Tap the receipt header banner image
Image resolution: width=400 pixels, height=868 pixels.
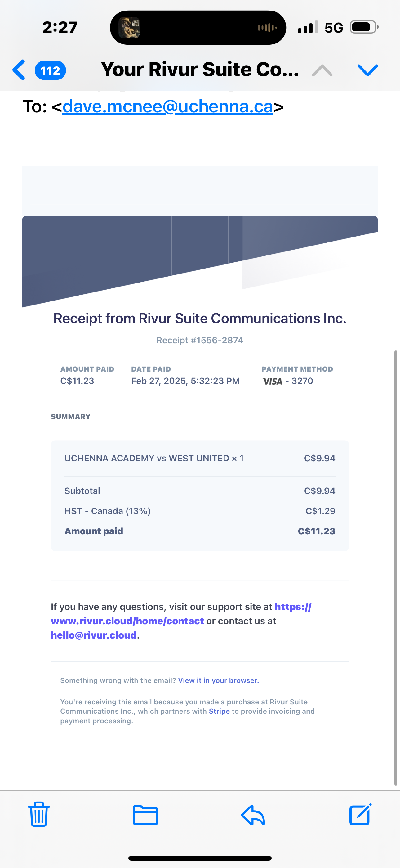(200, 237)
